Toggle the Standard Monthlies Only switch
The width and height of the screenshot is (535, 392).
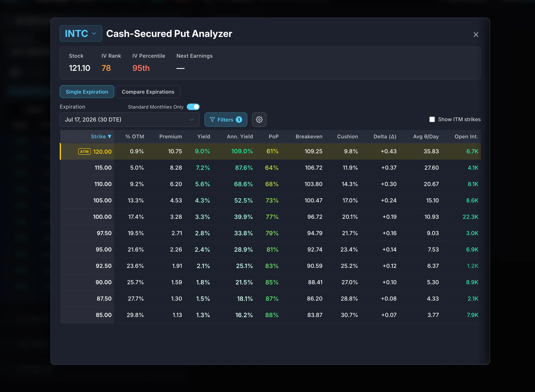(193, 107)
